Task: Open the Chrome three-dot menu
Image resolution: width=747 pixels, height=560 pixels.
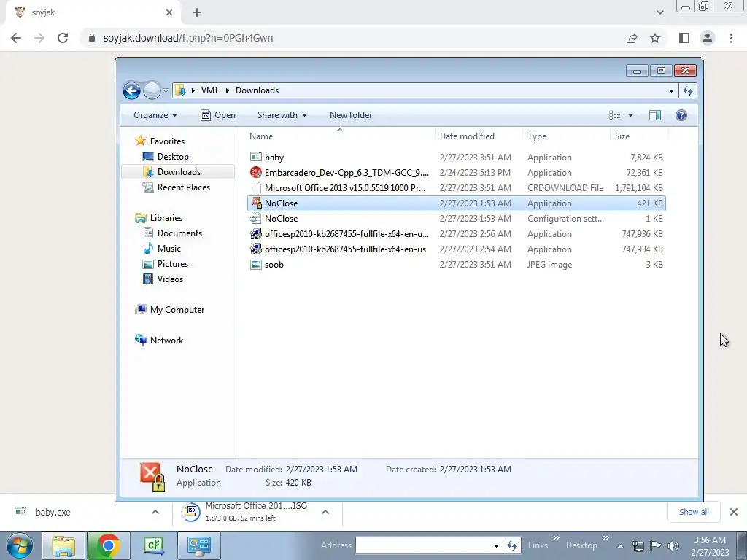Action: point(731,38)
